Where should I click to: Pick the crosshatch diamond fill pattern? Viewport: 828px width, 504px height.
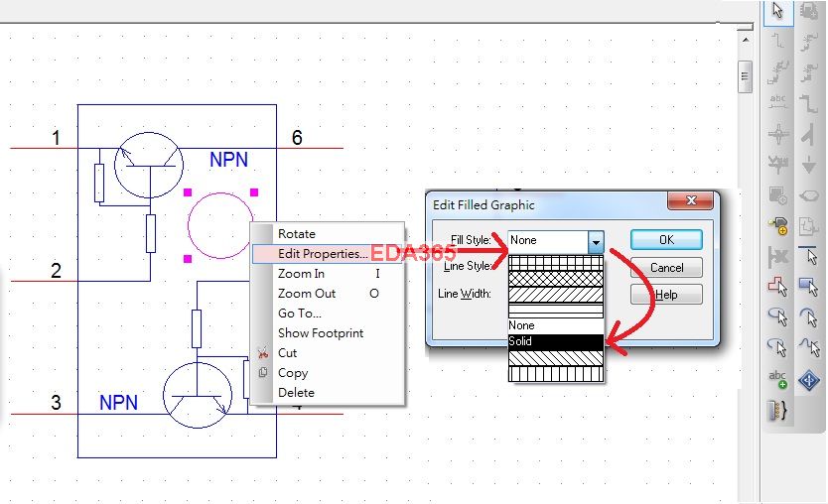[556, 279]
